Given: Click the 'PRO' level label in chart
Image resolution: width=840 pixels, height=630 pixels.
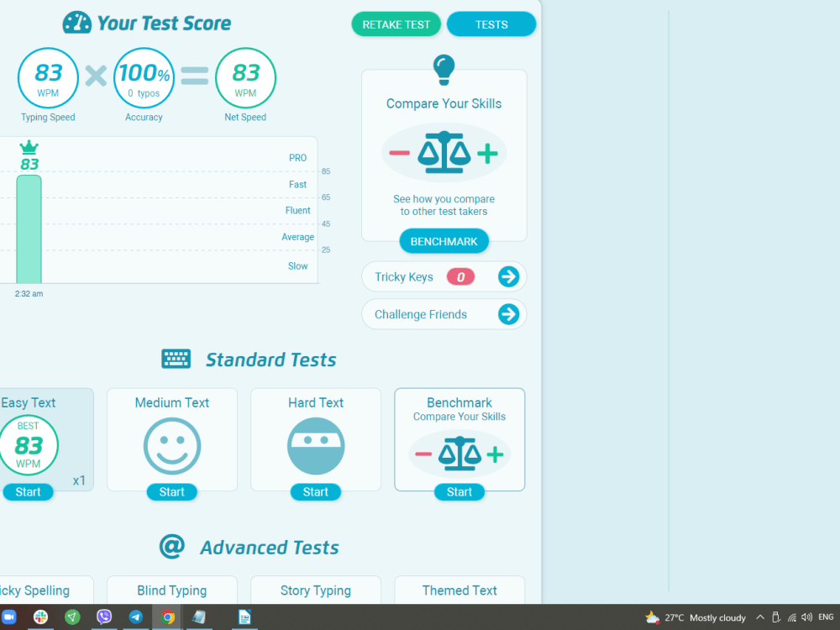Looking at the screenshot, I should [x=298, y=158].
